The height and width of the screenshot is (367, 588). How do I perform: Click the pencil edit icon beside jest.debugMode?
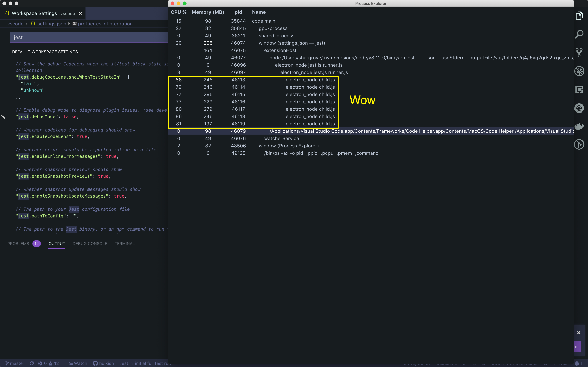4,117
